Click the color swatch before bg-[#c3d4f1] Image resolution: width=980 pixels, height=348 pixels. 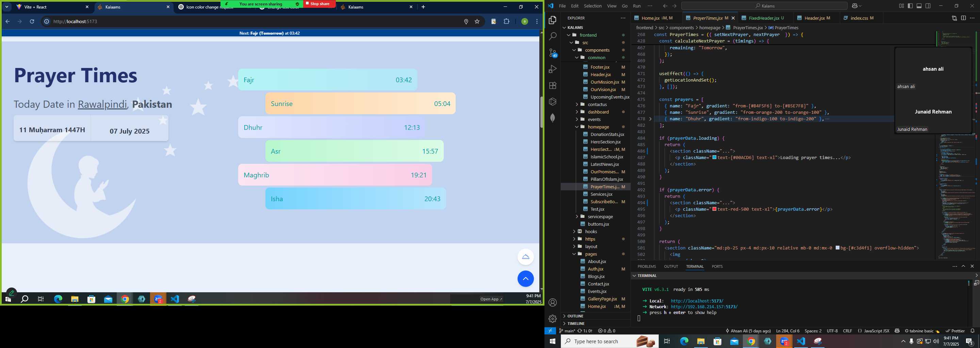pos(838,248)
